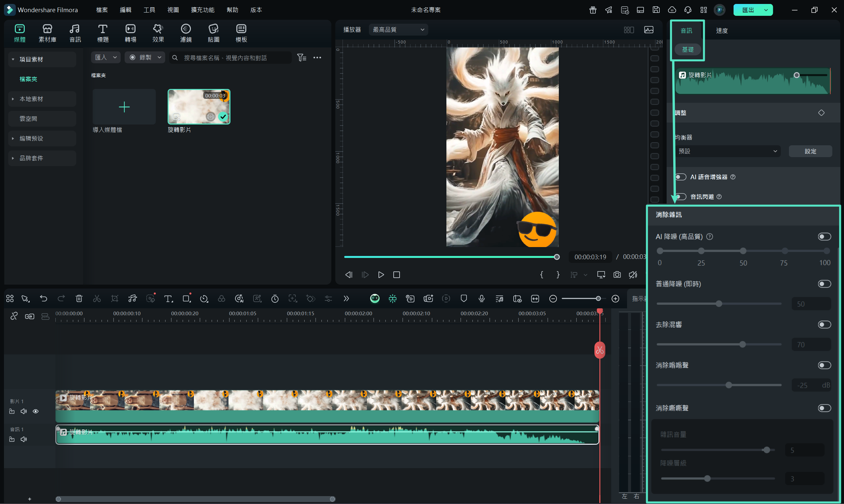Open the 最高品質 playback quality dropdown
Image resolution: width=844 pixels, height=504 pixels.
coord(398,30)
